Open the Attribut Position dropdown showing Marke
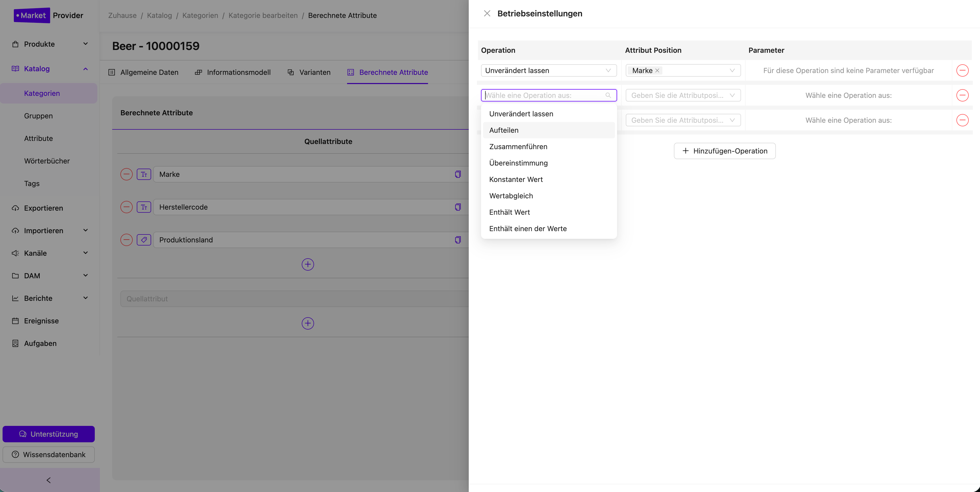980x492 pixels. point(731,70)
